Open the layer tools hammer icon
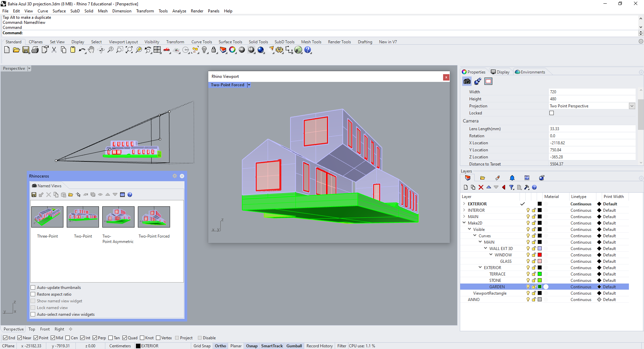 (x=527, y=187)
